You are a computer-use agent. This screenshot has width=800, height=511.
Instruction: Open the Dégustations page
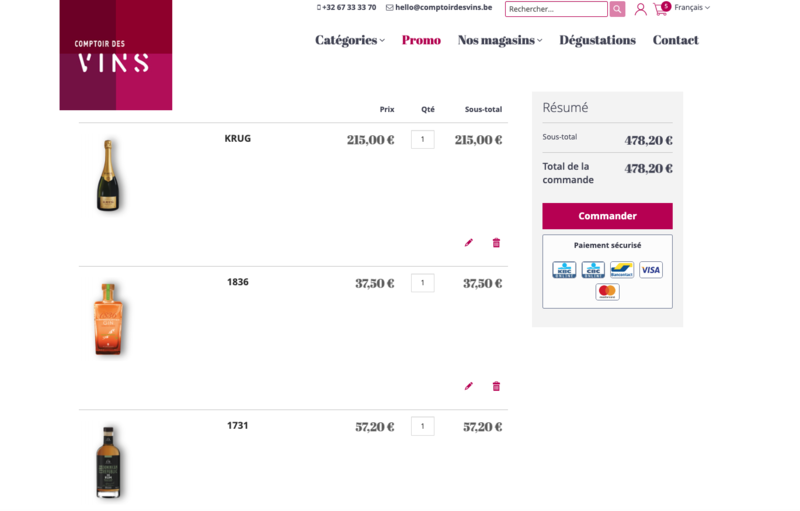(x=597, y=40)
